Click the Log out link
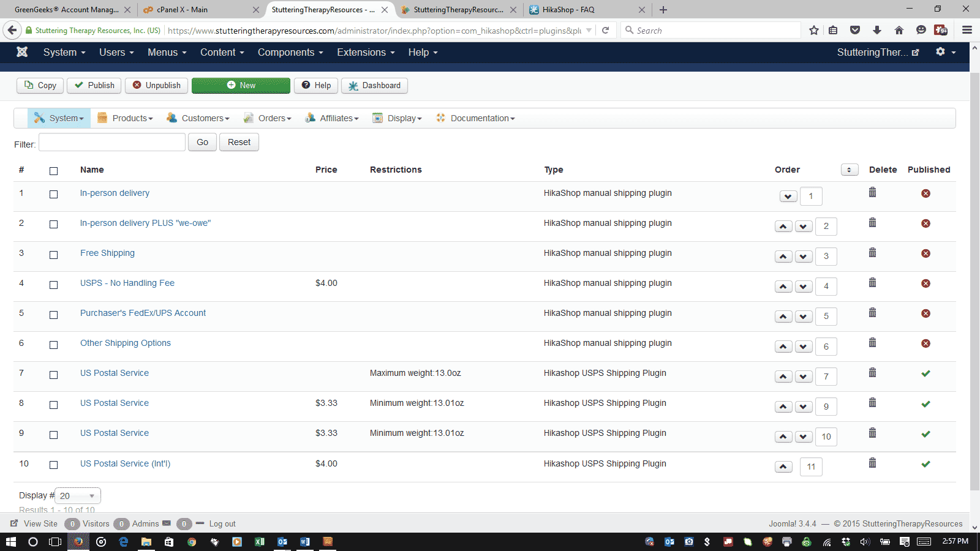980x551 pixels. click(x=222, y=523)
